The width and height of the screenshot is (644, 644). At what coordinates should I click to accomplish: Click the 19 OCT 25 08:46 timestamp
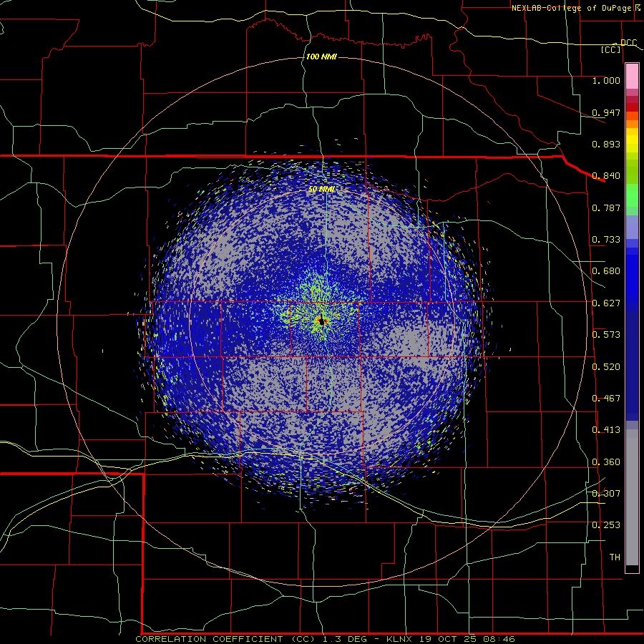coord(467,639)
